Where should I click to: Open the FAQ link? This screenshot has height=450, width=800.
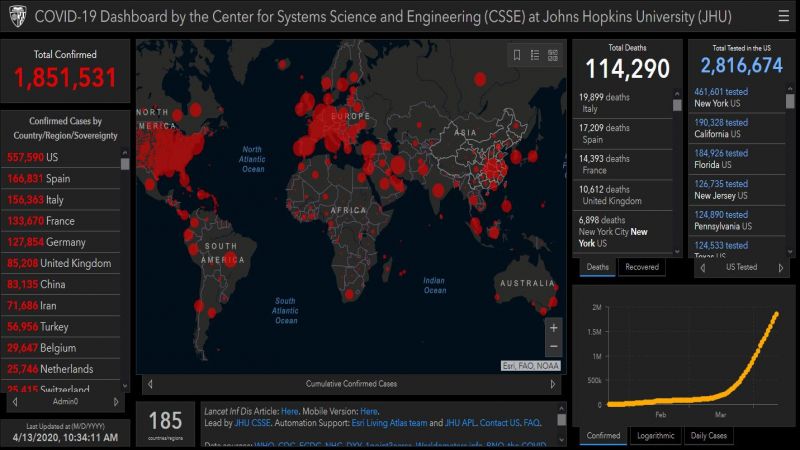(x=531, y=423)
